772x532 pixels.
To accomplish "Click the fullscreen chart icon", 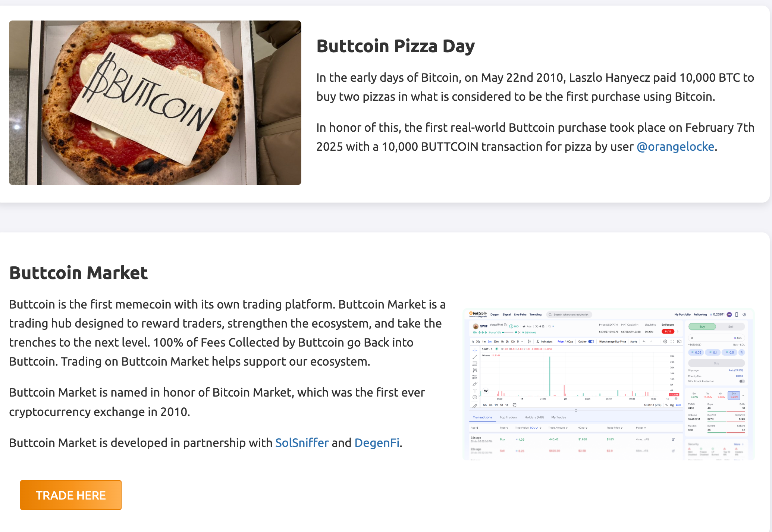I will coord(672,341).
